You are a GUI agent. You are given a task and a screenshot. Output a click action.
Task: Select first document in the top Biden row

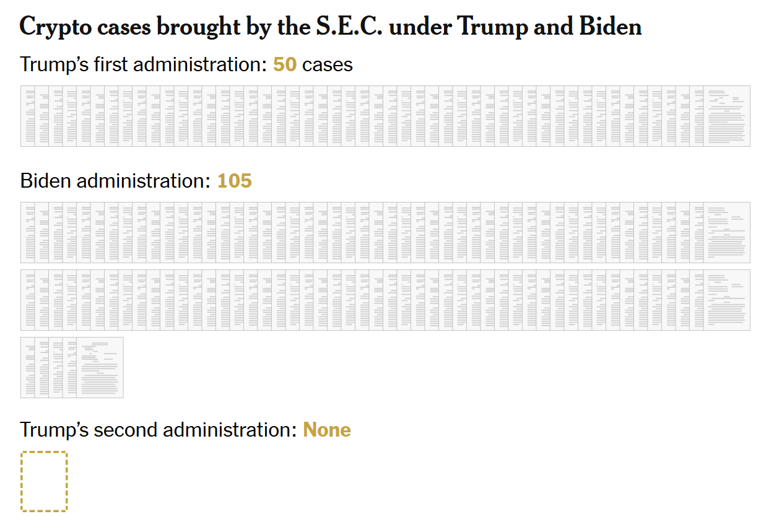(x=27, y=232)
